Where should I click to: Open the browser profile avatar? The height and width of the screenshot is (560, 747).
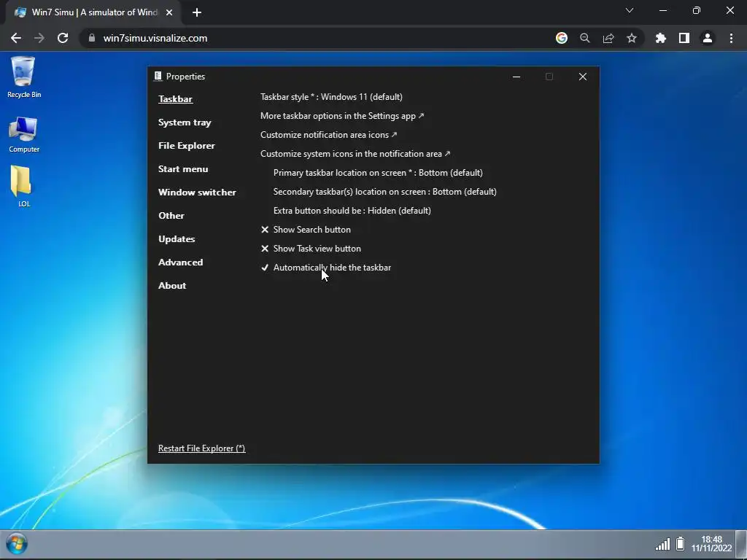pos(708,38)
